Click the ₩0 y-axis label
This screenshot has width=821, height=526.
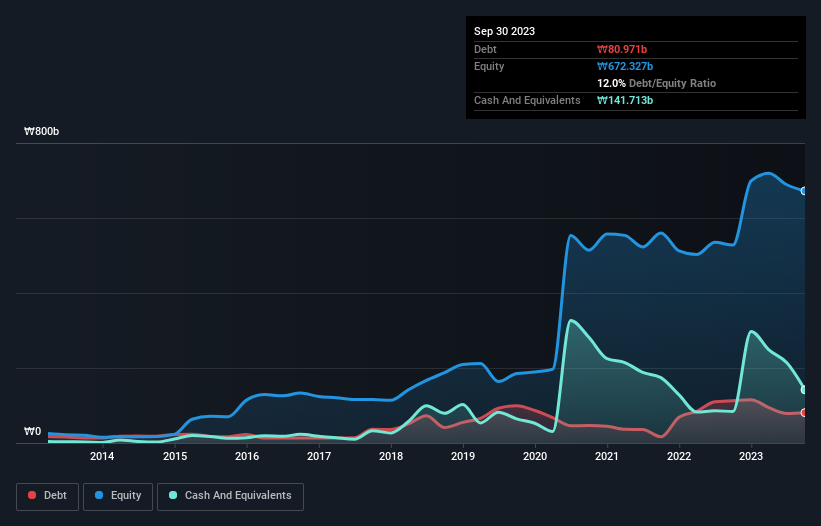(32, 431)
